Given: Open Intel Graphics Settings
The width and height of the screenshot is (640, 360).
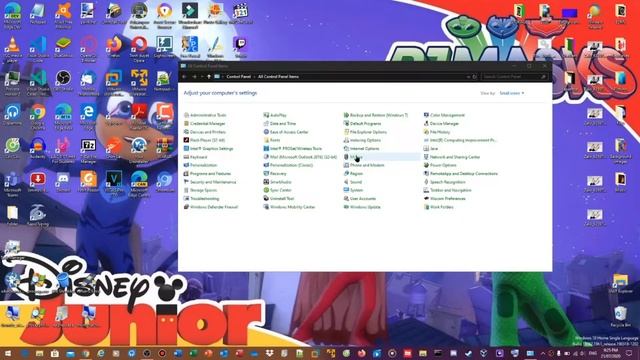Looking at the screenshot, I should pos(209,149).
